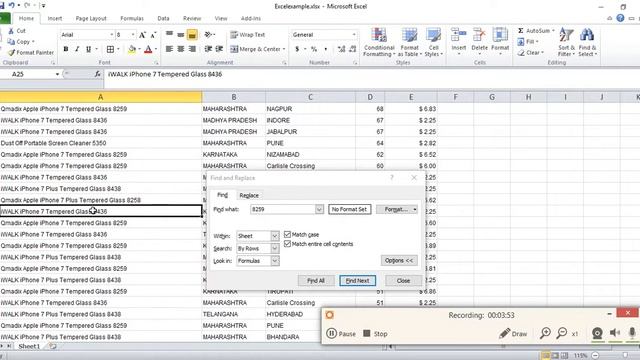Click the Find what input field

tap(283, 209)
